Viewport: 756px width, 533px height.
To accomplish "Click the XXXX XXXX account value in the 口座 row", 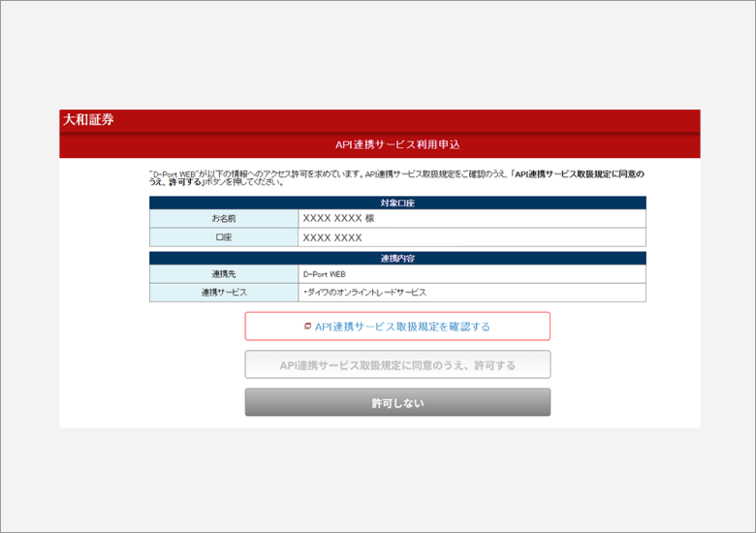I will pyautogui.click(x=332, y=237).
